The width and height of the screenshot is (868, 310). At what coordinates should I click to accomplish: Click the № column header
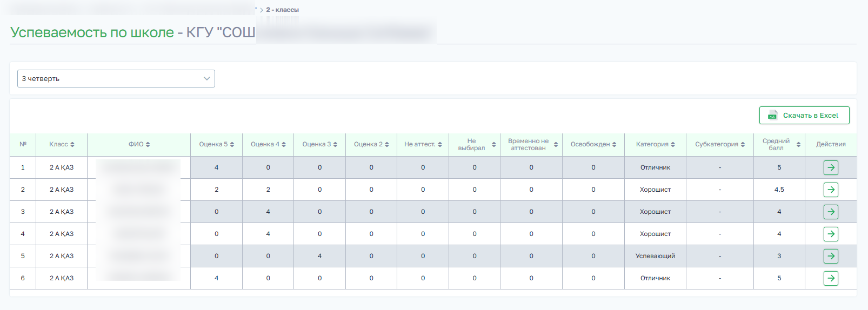23,144
